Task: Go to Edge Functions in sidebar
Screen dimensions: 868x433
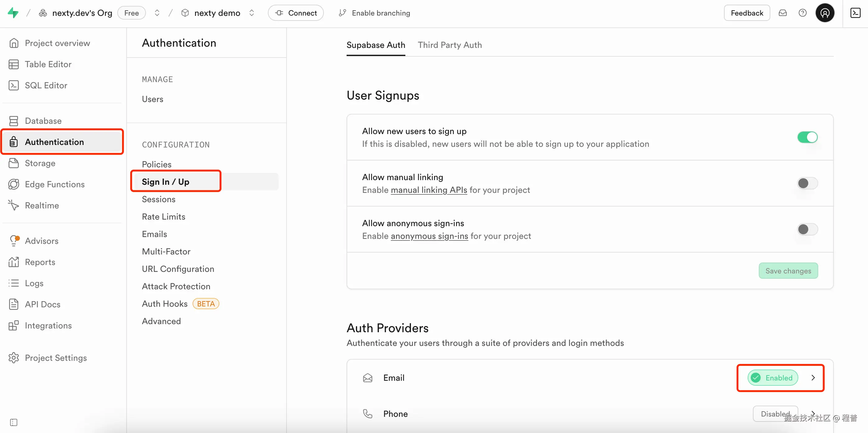Action: 54,184
